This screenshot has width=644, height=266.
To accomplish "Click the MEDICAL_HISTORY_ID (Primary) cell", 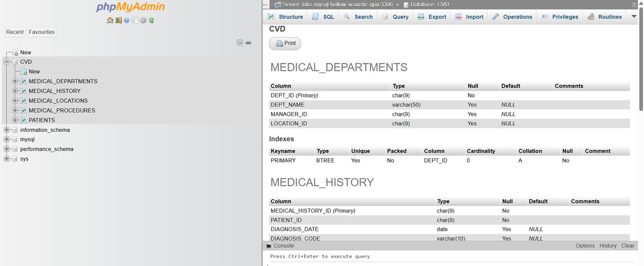I will click(x=352, y=211).
